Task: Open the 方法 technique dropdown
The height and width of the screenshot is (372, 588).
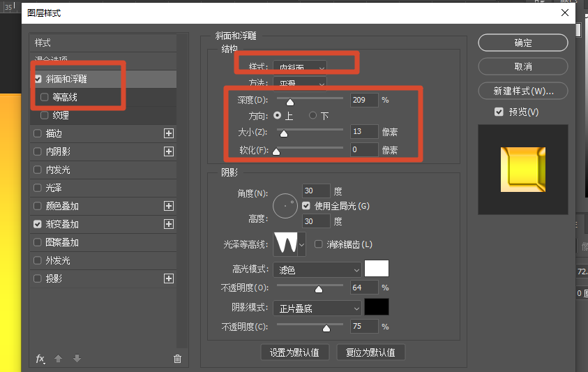Action: (300, 83)
